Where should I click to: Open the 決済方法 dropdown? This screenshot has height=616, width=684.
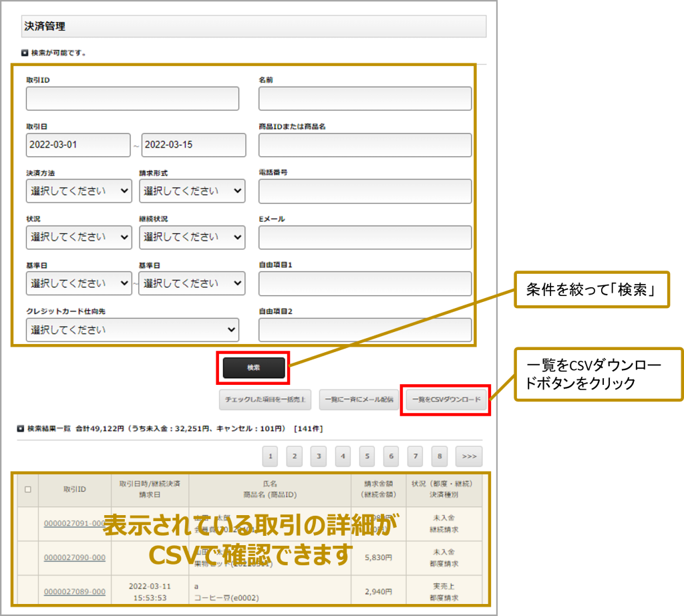click(79, 191)
